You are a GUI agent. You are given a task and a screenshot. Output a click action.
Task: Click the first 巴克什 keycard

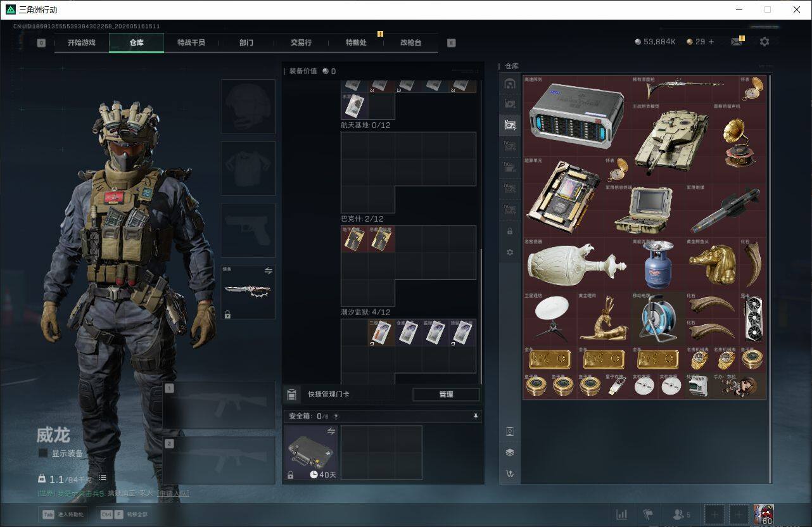(x=355, y=239)
